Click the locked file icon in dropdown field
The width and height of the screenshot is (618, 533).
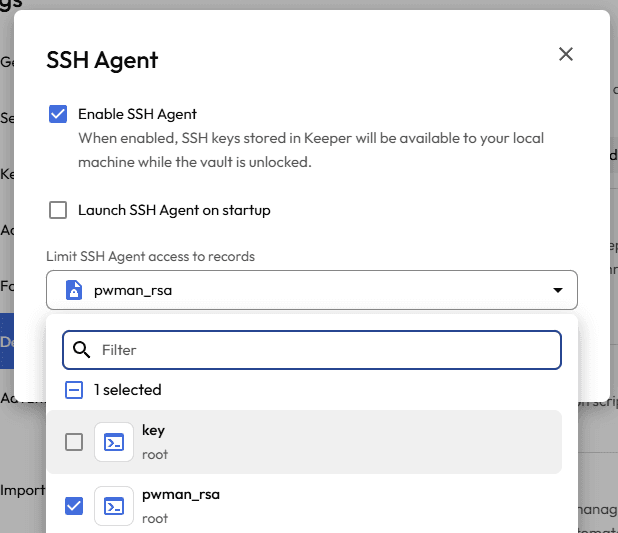[73, 291]
